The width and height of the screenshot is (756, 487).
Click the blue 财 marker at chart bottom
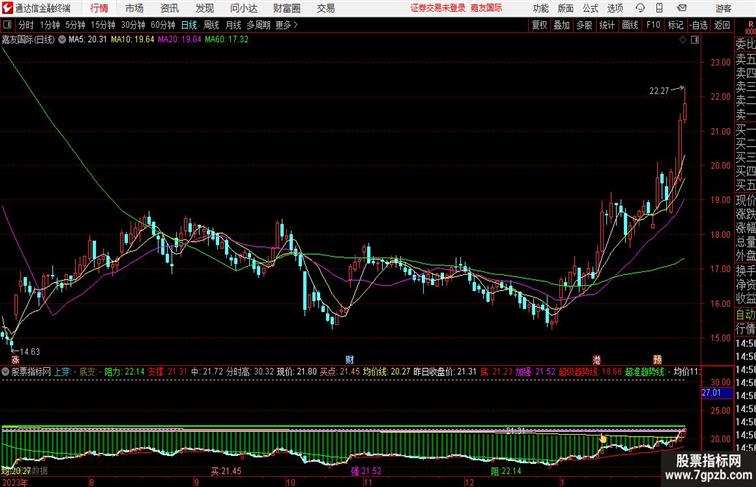pyautogui.click(x=350, y=360)
